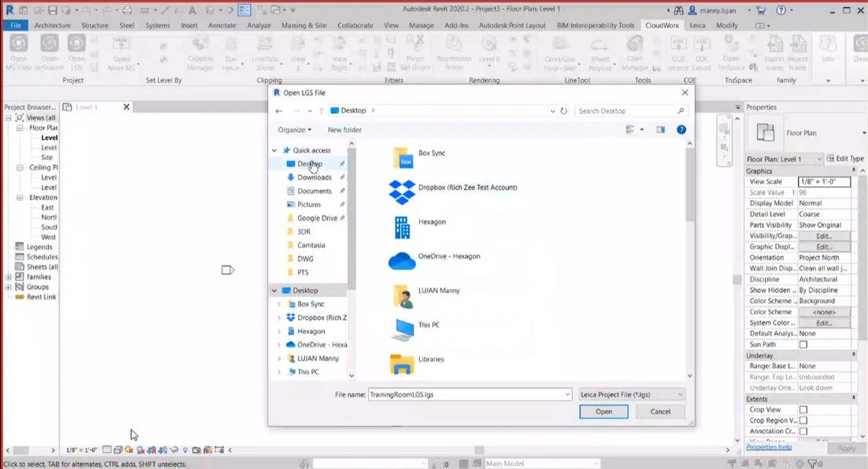Viewport: 868px width, 469px height.
Task: Click COE Export tool
Action: [701, 53]
